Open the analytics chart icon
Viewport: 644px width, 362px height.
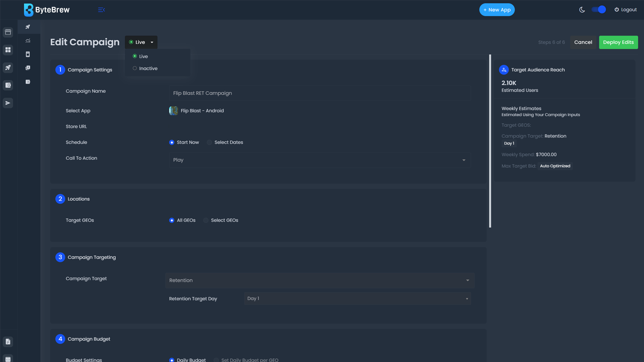(28, 41)
